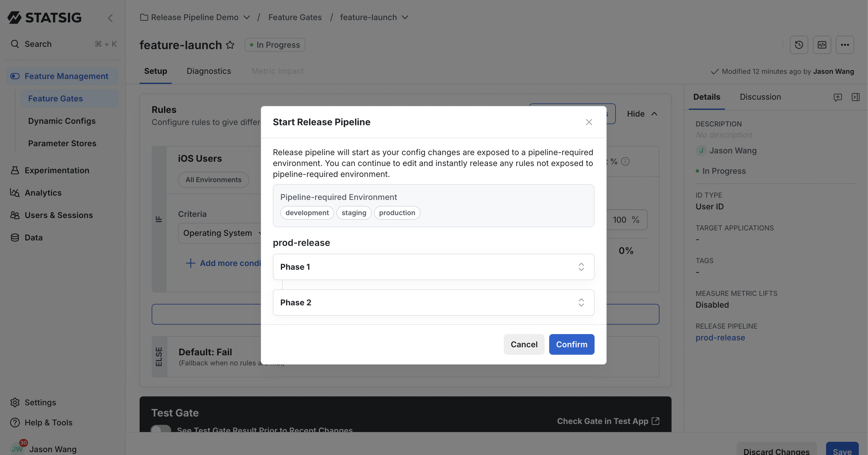This screenshot has height=455, width=868.
Task: Select the staging environment pill
Action: (354, 213)
